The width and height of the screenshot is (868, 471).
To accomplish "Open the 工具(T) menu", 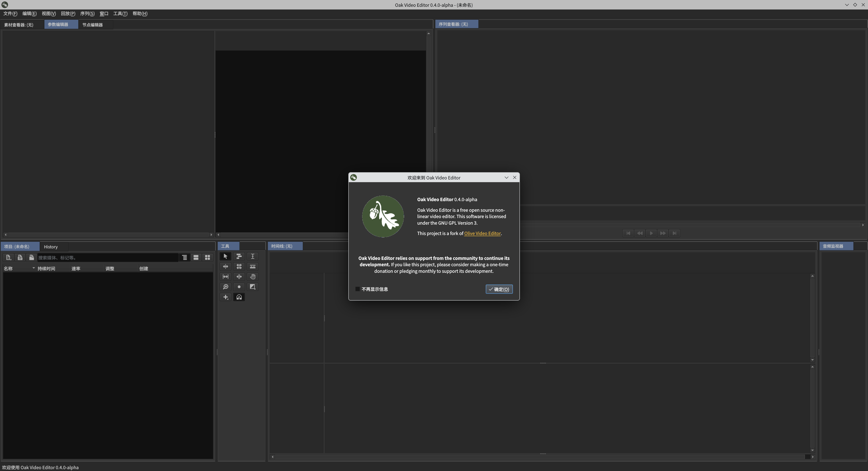I will point(120,14).
